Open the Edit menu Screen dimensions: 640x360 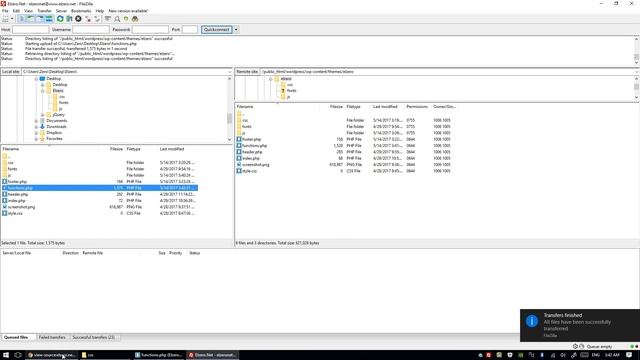click(16, 11)
